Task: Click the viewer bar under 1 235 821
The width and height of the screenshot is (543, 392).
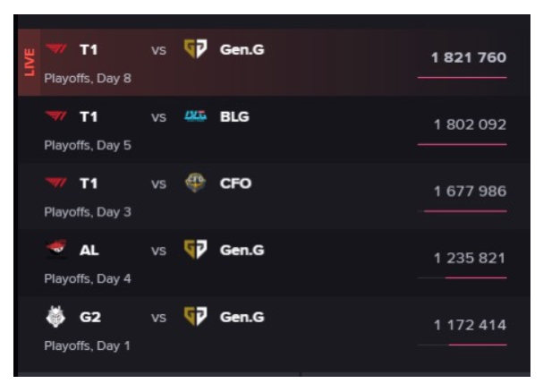Action: click(x=462, y=277)
